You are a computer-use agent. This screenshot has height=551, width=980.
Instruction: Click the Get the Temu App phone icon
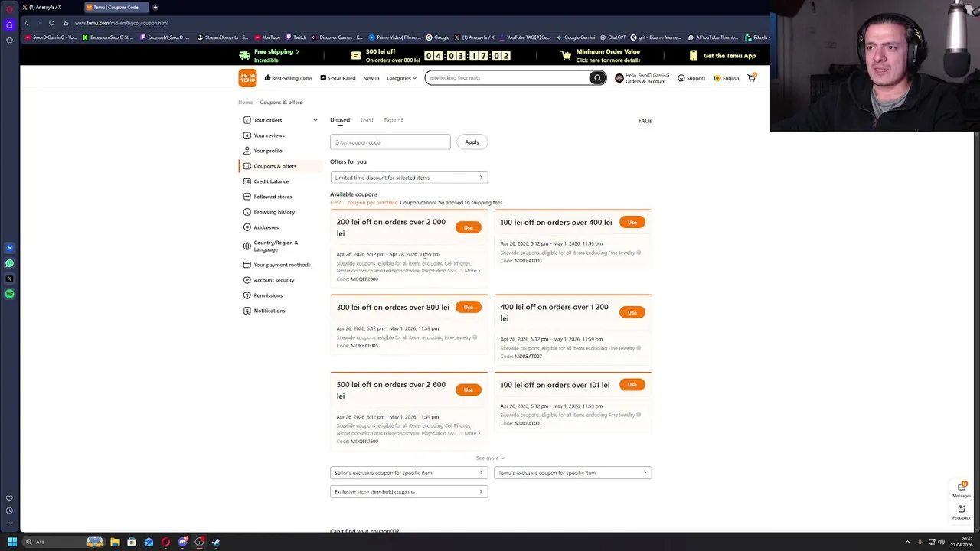[694, 56]
